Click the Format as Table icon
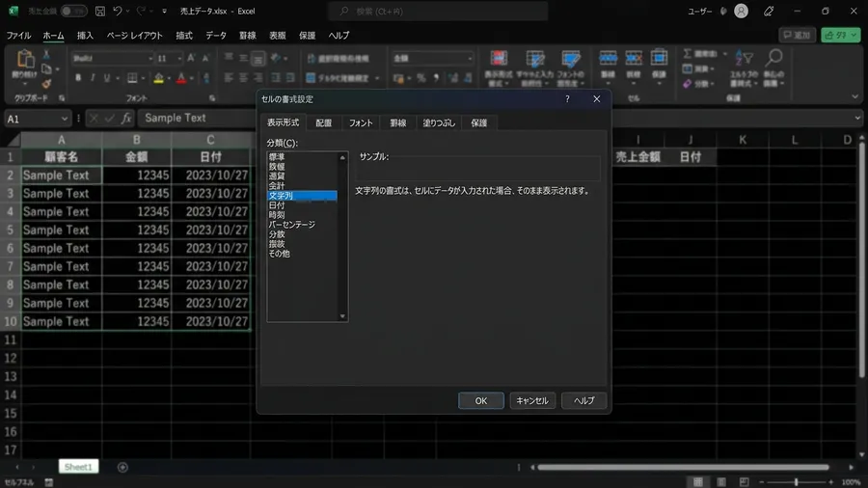This screenshot has height=488, width=868. click(534, 59)
